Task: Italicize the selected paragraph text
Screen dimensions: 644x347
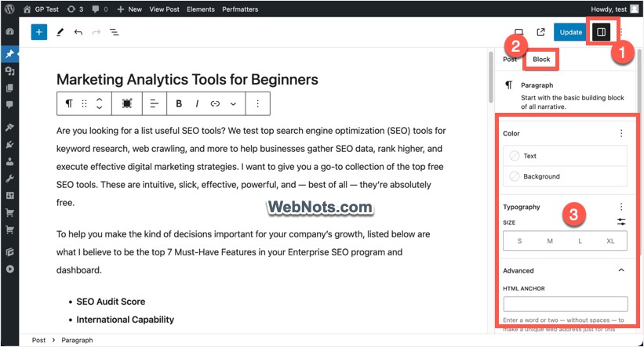Action: pos(197,103)
